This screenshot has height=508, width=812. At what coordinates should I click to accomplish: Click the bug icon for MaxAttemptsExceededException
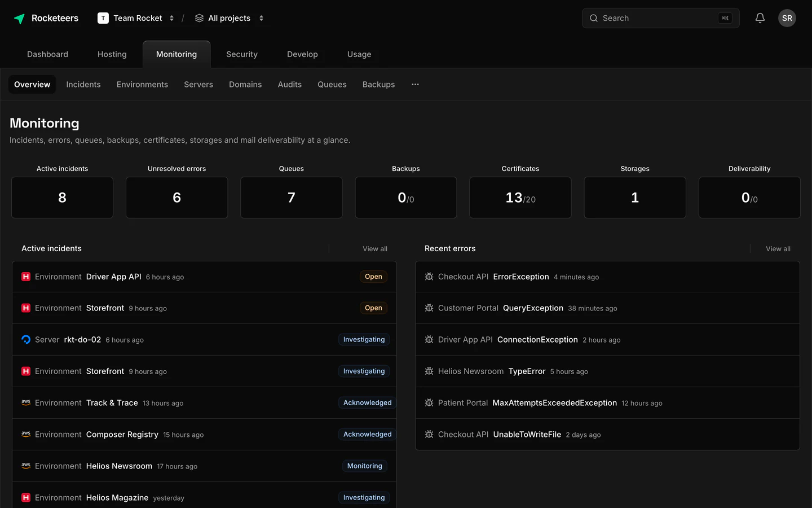tap(429, 402)
